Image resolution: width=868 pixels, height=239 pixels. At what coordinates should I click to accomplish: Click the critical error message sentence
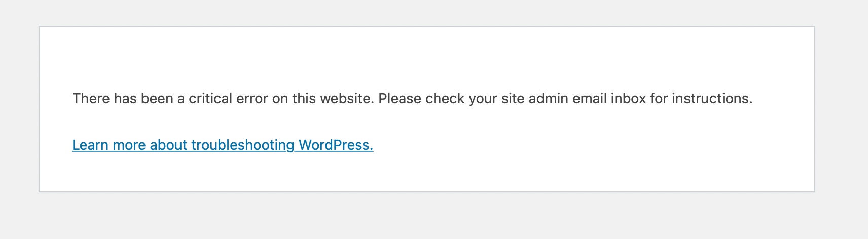coord(412,98)
